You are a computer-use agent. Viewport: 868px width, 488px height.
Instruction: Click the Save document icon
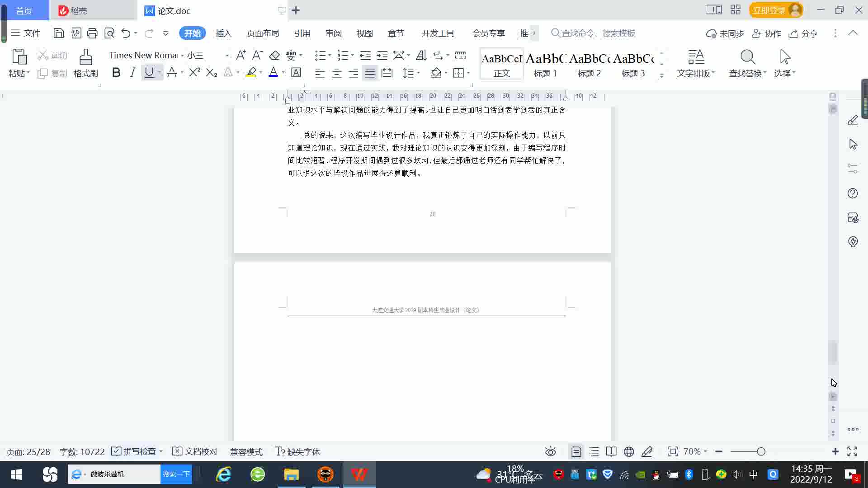59,33
